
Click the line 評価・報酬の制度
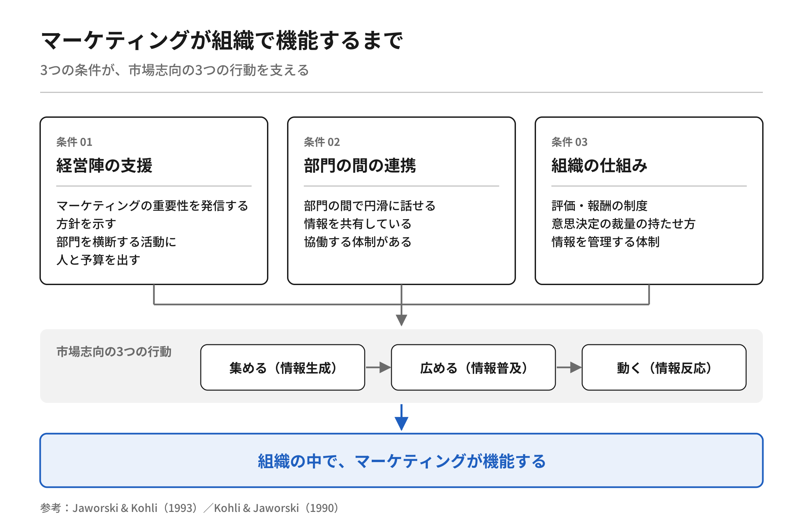[x=600, y=206]
